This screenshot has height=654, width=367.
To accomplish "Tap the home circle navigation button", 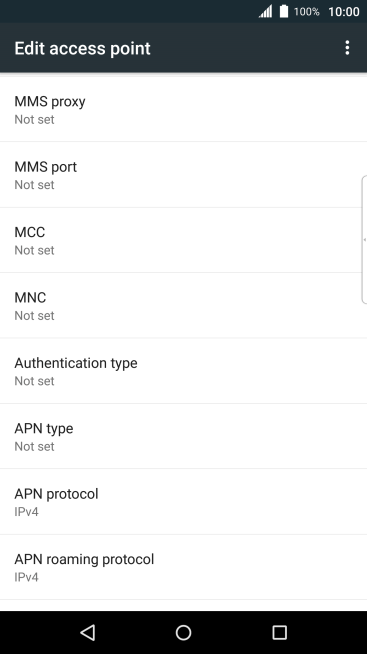I will coord(184,632).
